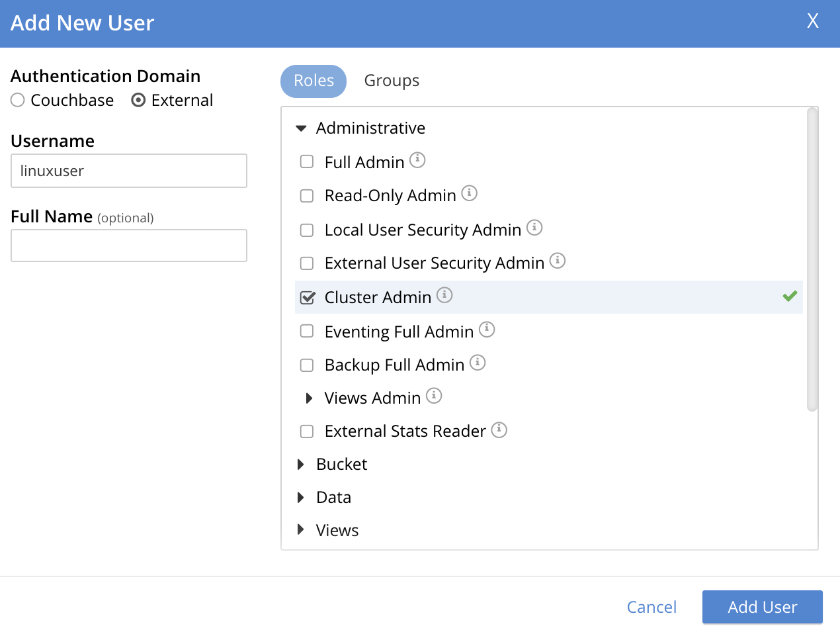Select the Roles tab
Screen dimensions: 840x634
314,81
